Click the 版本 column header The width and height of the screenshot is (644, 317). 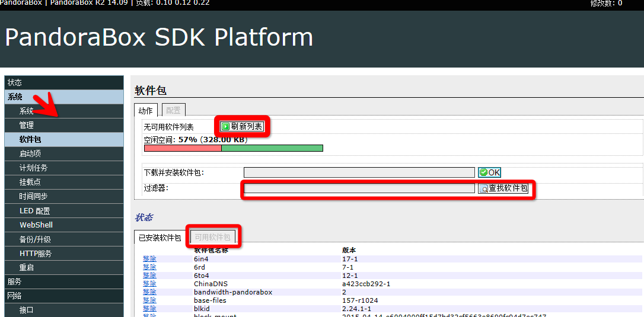[349, 250]
